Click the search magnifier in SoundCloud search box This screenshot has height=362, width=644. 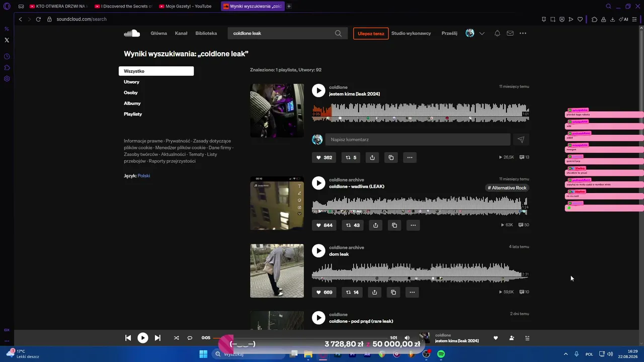click(x=339, y=33)
